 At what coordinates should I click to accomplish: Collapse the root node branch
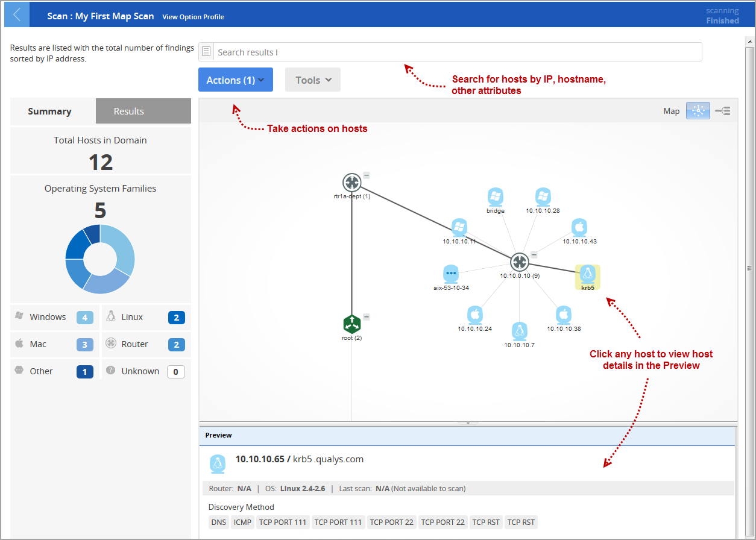[367, 317]
